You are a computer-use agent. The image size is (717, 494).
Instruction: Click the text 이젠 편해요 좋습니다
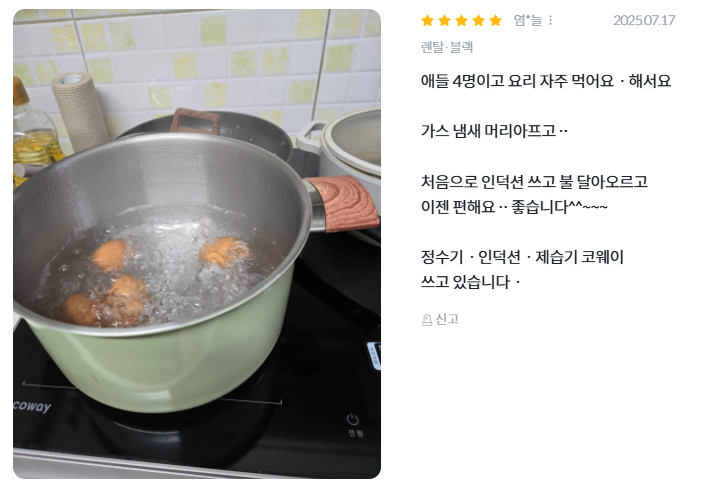coord(514,207)
